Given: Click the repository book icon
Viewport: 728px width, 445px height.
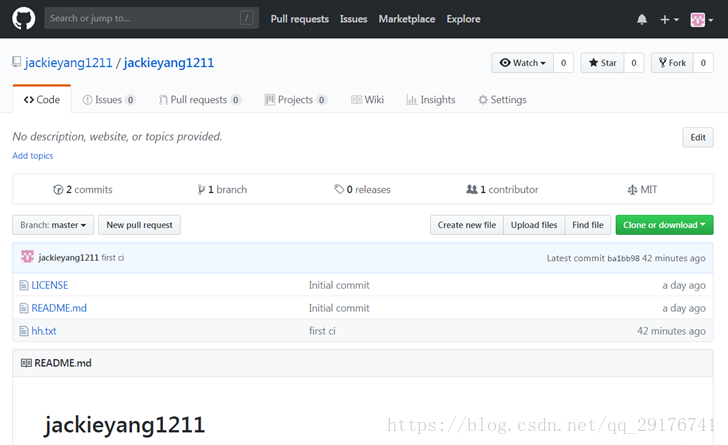Looking at the screenshot, I should (17, 62).
